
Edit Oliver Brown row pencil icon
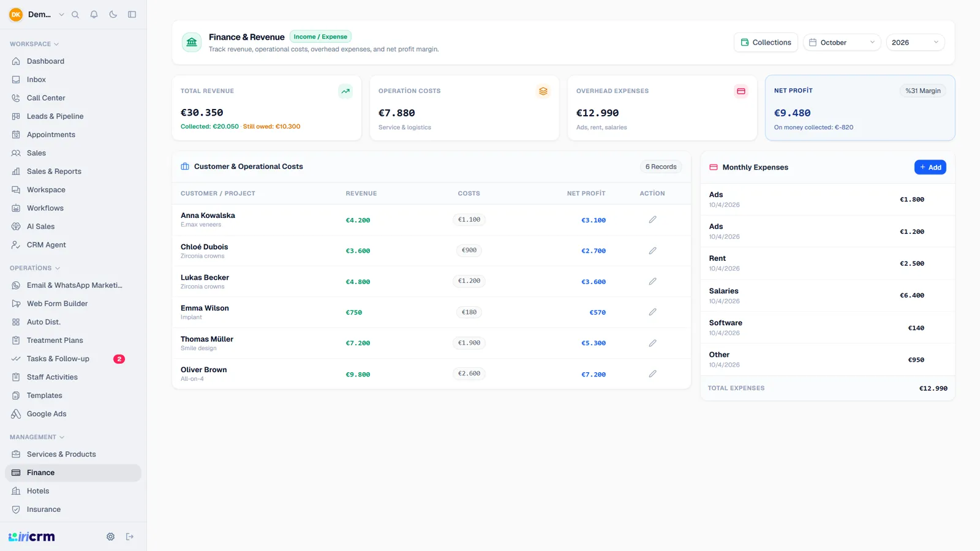[x=652, y=374]
